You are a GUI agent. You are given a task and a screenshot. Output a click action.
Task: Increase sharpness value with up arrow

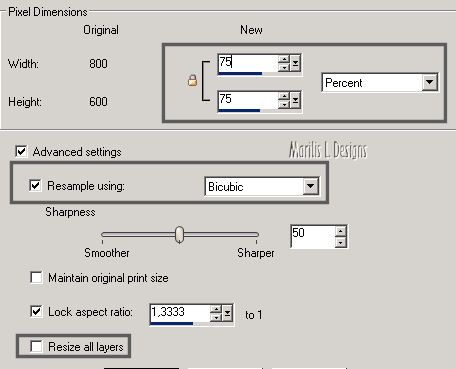tap(340, 231)
